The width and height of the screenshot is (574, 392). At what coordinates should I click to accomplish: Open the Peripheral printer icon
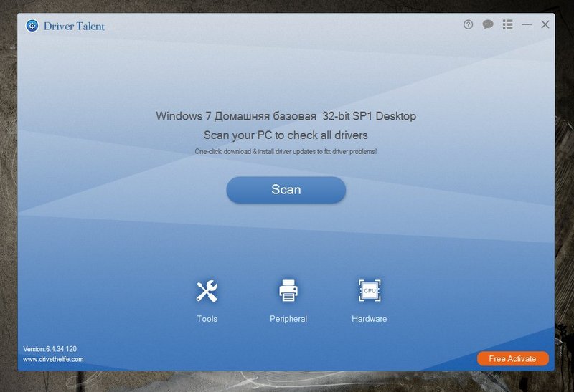[x=288, y=291]
